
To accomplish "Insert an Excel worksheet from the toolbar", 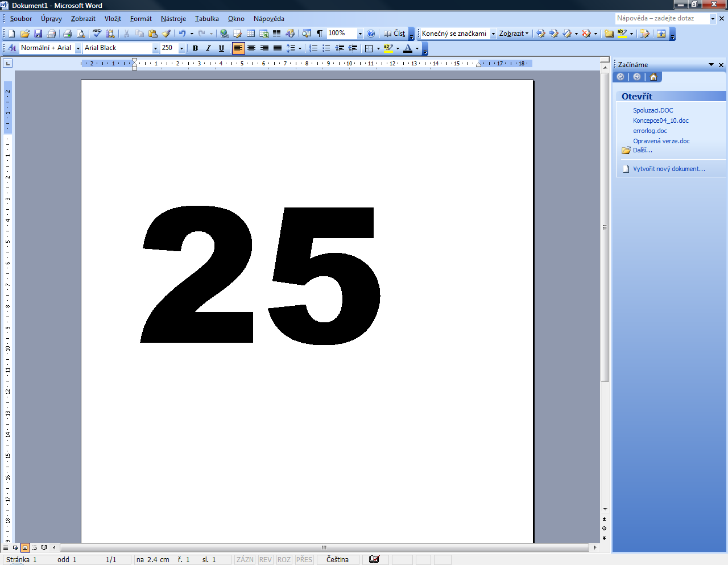I will coord(263,34).
